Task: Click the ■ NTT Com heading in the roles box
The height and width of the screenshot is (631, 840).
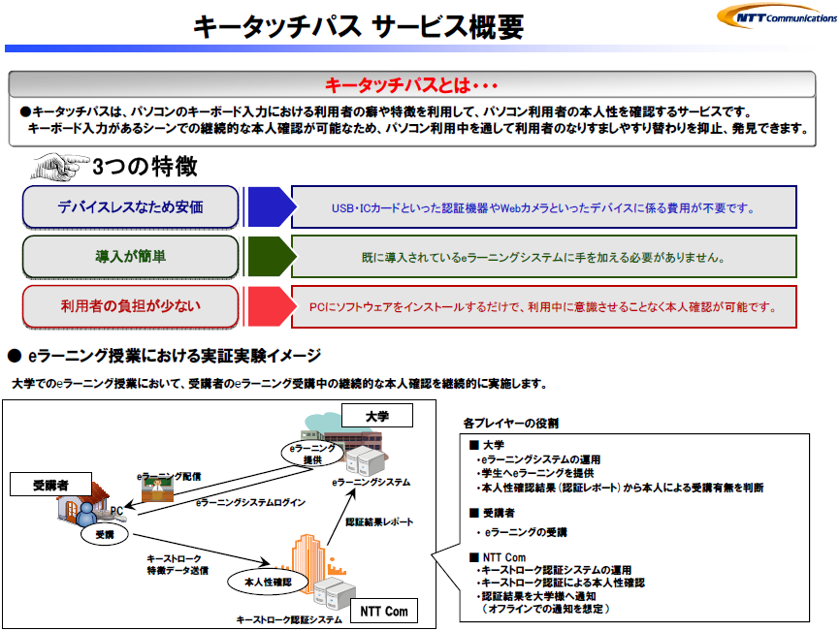Action: click(x=498, y=557)
